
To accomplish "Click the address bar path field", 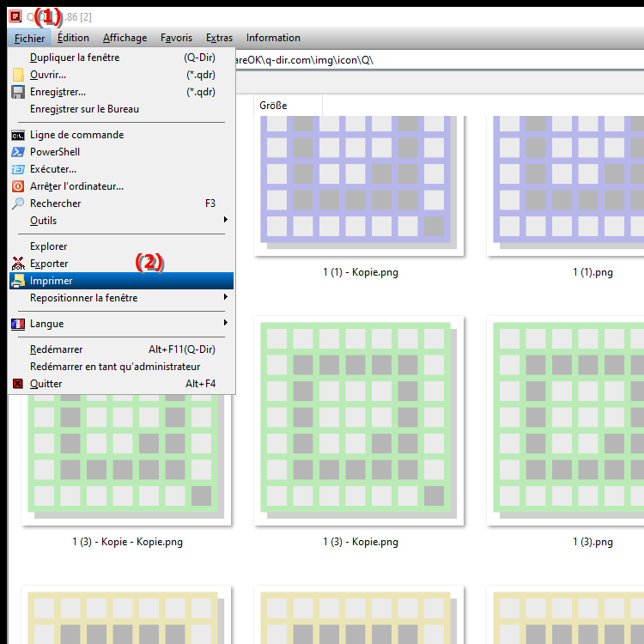I will point(440,60).
